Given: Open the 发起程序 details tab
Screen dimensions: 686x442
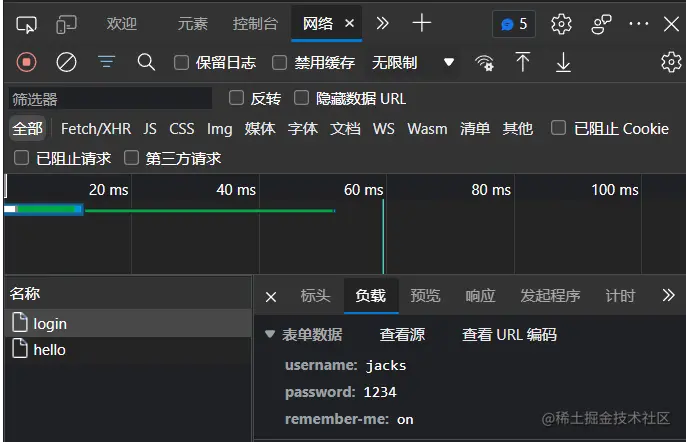Looking at the screenshot, I should click(x=550, y=296).
